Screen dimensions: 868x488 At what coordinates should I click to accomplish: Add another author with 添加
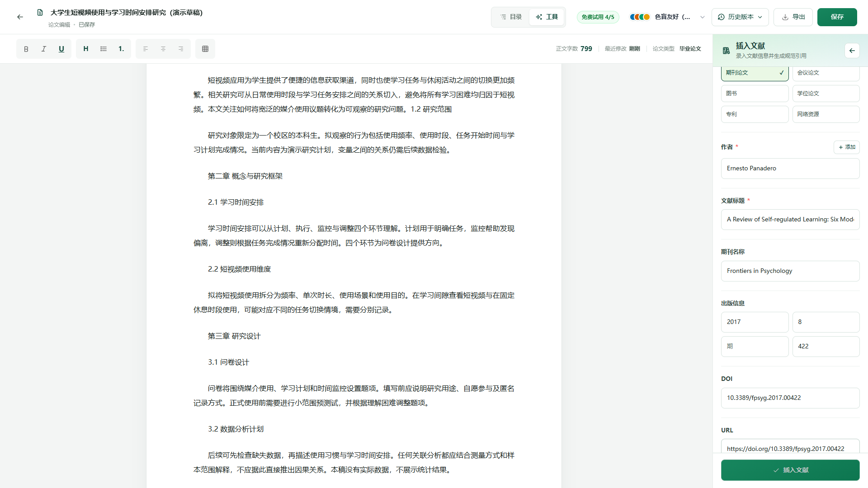(846, 147)
